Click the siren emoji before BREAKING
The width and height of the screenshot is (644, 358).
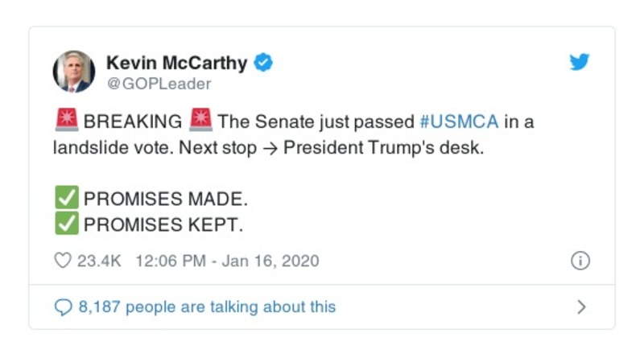[x=67, y=121]
